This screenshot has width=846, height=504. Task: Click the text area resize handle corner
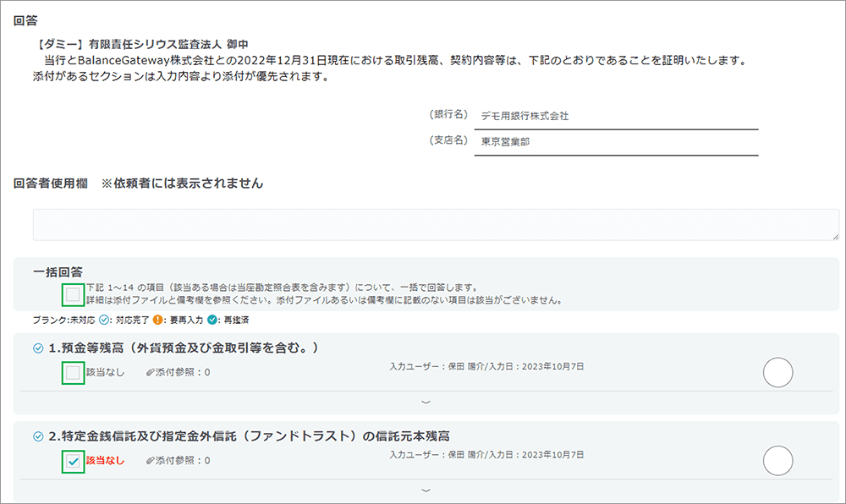(x=835, y=237)
